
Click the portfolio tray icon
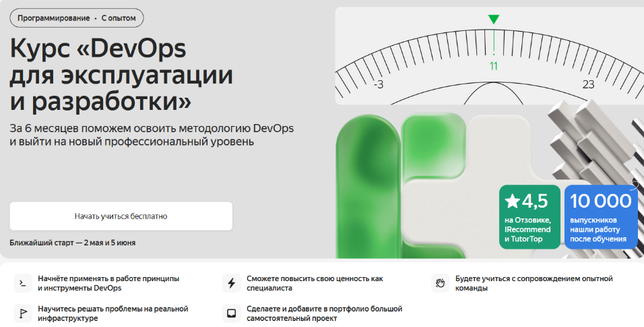(231, 313)
